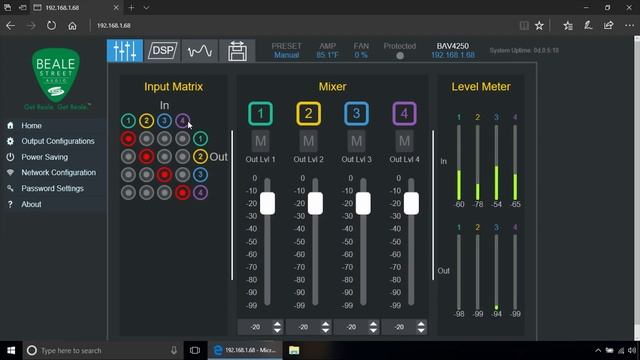Decrease Out Lvl 3 value with down arrow

click(373, 331)
